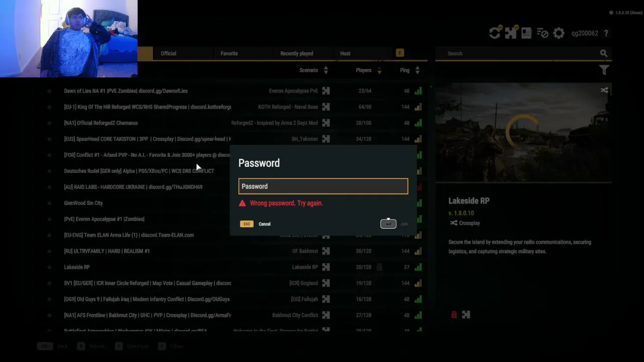
Task: Click username qg200062 in top bar
Action: coord(585,33)
